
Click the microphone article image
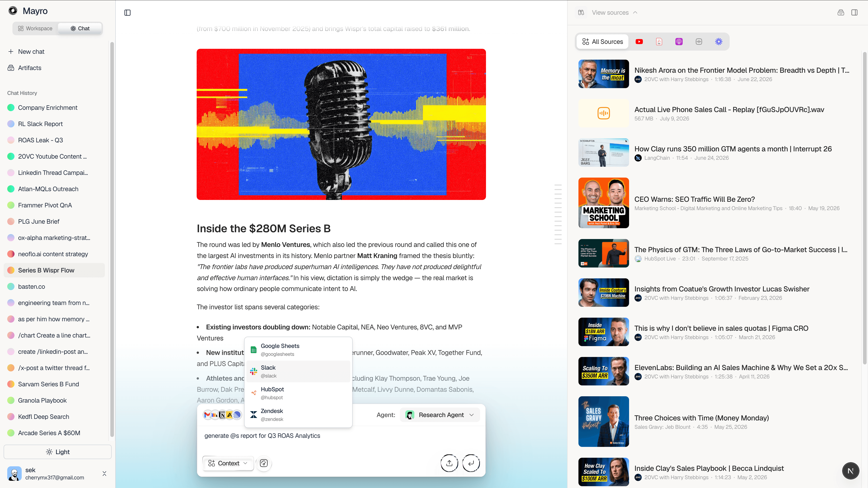tap(341, 124)
